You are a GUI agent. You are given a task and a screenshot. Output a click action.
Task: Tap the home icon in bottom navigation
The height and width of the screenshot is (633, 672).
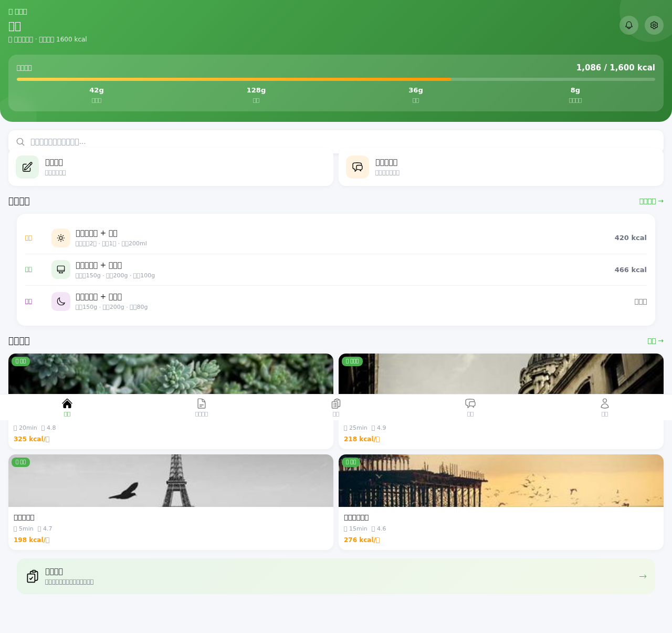tap(67, 403)
